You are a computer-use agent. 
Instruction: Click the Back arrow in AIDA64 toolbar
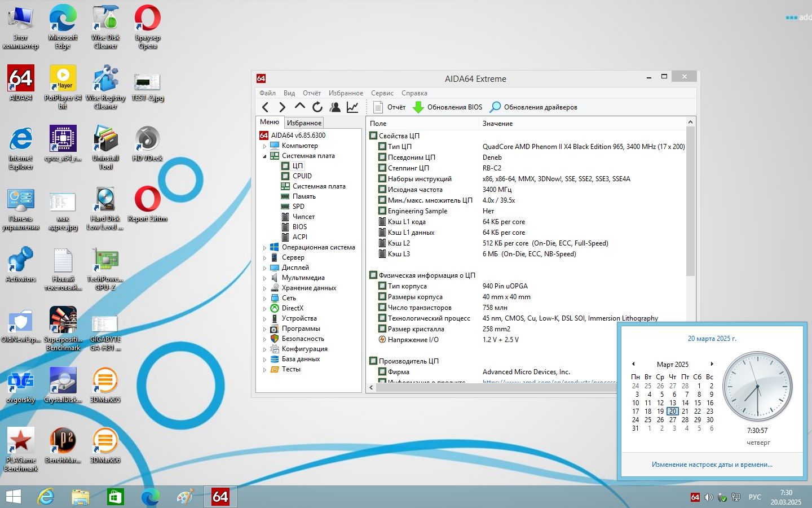click(x=266, y=107)
